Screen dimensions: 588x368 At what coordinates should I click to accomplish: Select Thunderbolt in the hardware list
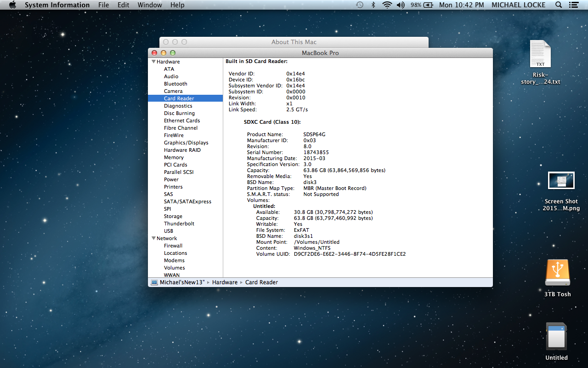click(x=179, y=224)
